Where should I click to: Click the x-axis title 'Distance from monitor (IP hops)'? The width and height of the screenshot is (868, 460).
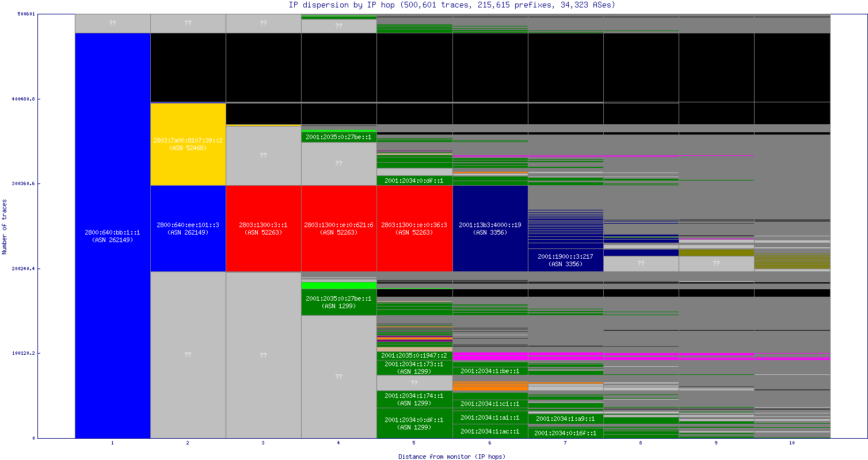(x=452, y=456)
